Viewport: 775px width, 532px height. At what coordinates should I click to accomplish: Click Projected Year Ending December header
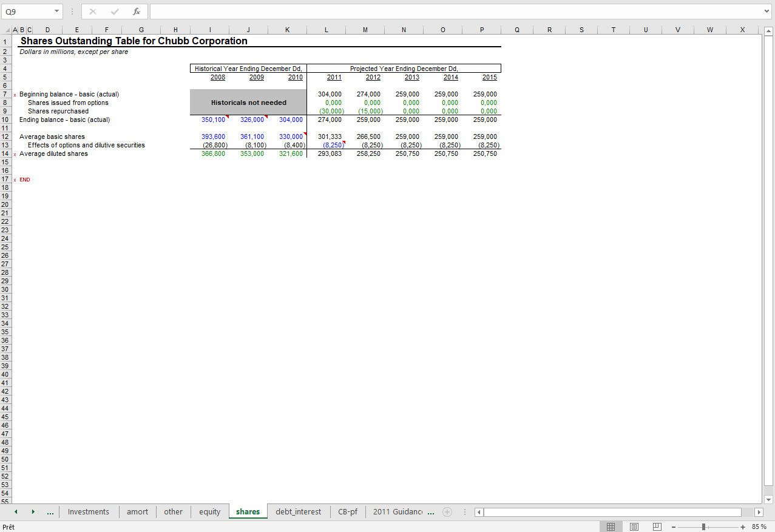coord(404,69)
